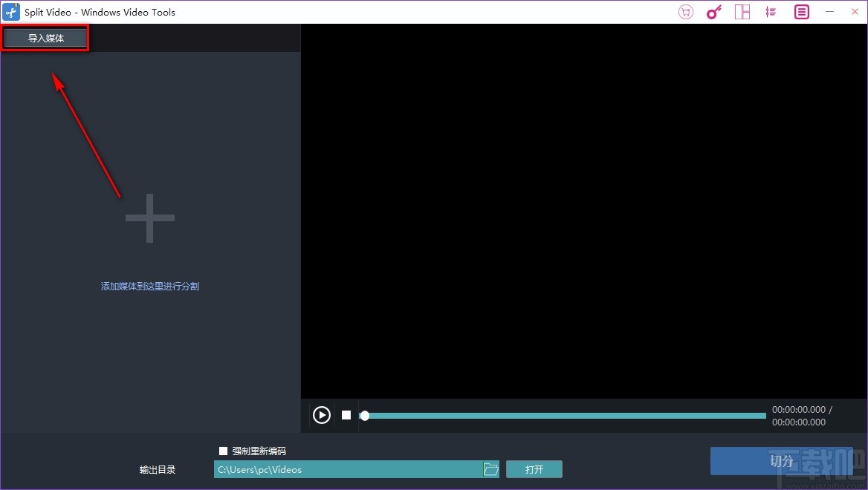Click the key registration icon in title bar
The image size is (868, 490).
coord(713,11)
